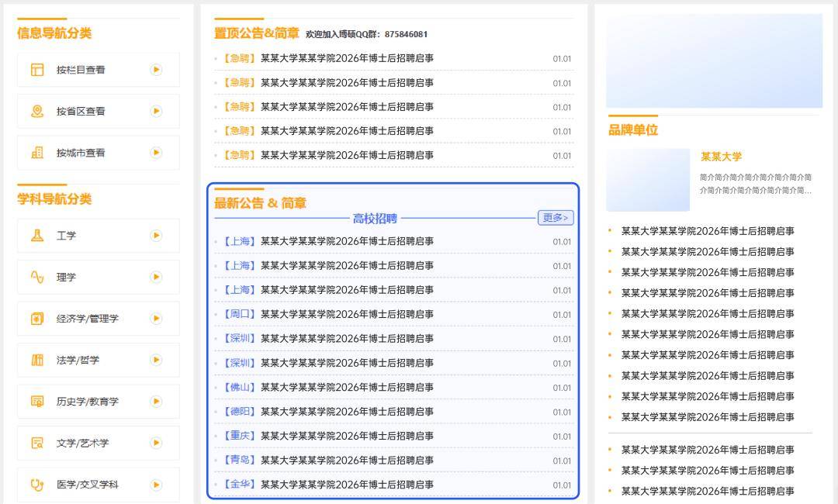Click play arrow beside 法学/哲学

pyautogui.click(x=156, y=360)
